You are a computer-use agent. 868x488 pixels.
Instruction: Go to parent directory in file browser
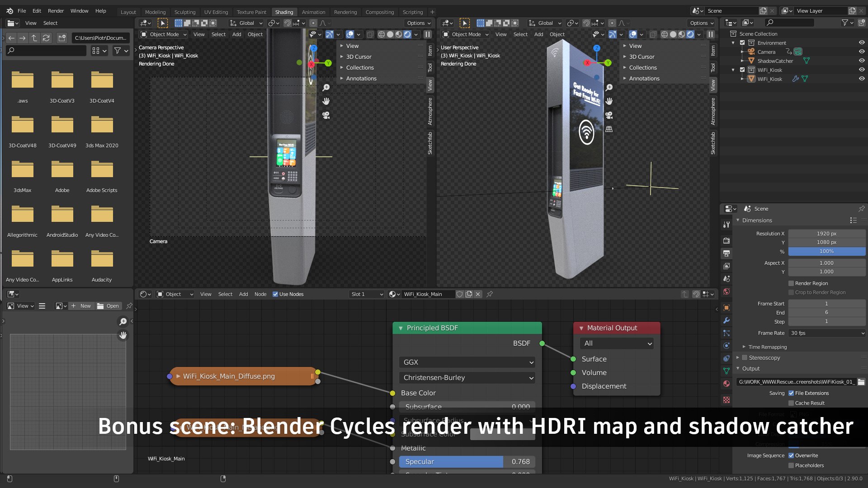(34, 38)
